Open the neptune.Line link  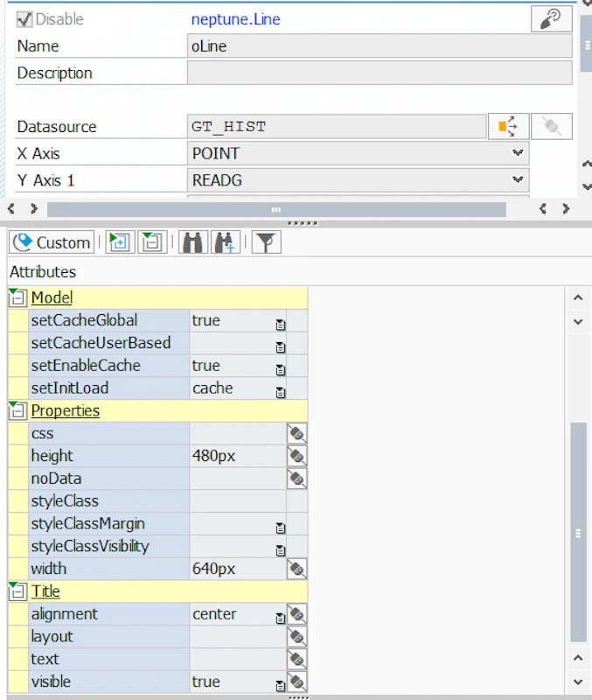coord(235,19)
